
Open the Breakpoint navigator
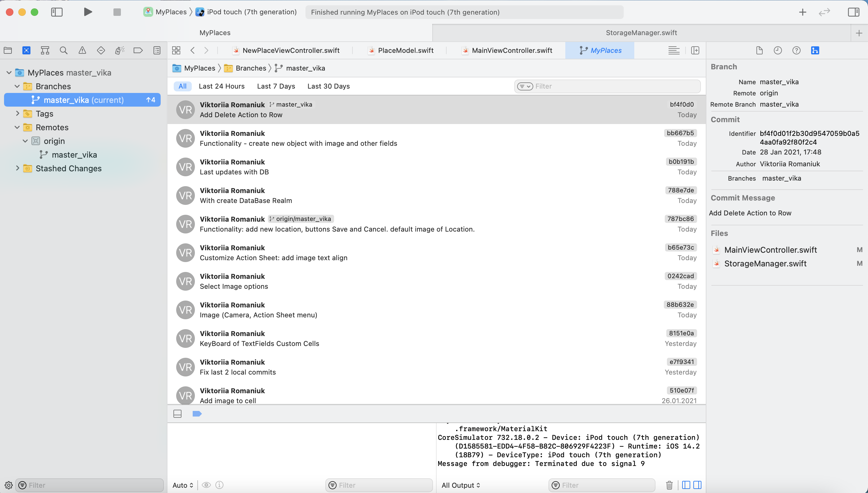[x=138, y=50]
